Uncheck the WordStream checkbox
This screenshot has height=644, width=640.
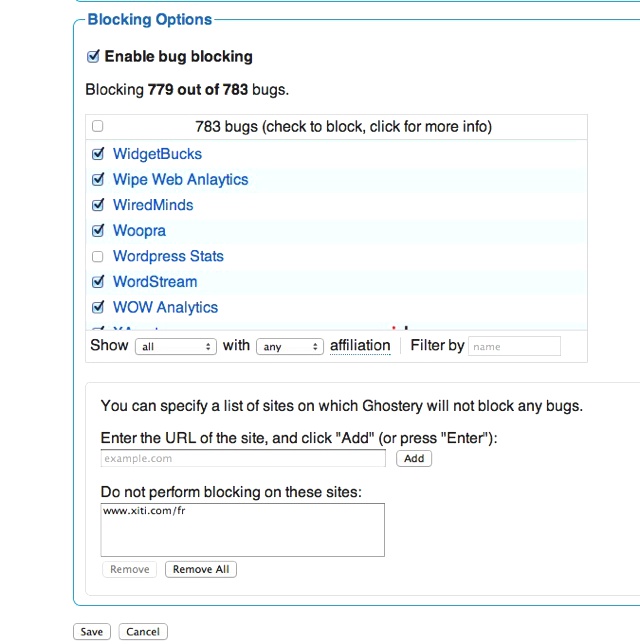97,282
